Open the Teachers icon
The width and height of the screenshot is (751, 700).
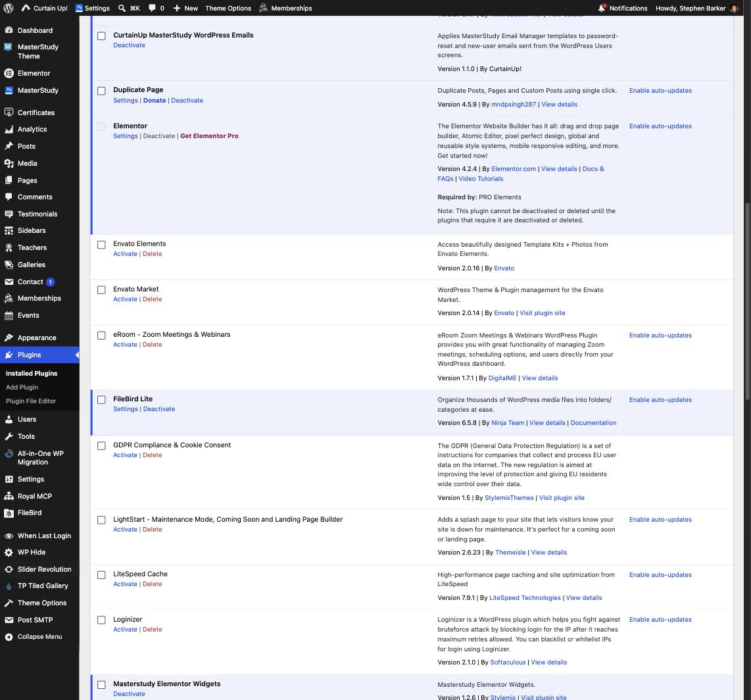pos(9,248)
